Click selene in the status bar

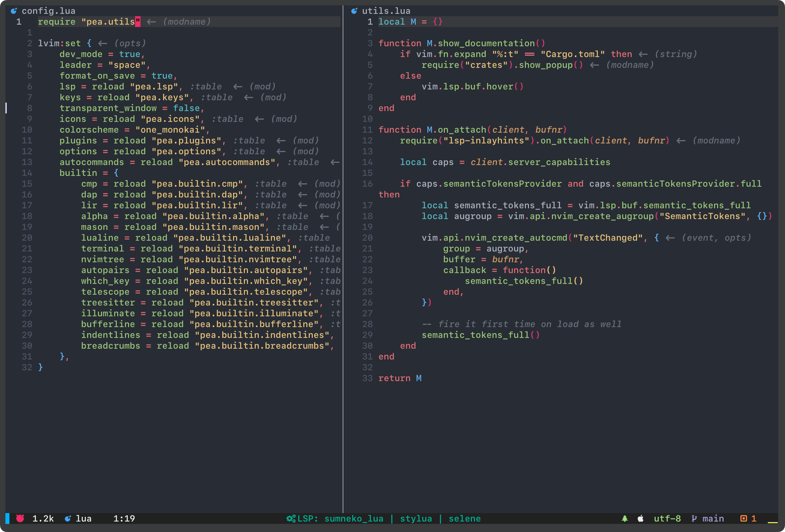pyautogui.click(x=465, y=518)
